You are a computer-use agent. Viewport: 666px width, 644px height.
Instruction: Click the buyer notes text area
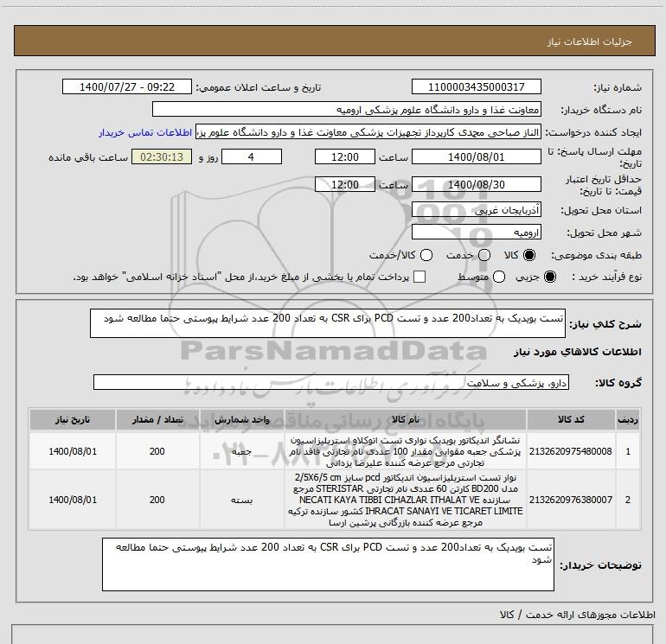pos(328,564)
